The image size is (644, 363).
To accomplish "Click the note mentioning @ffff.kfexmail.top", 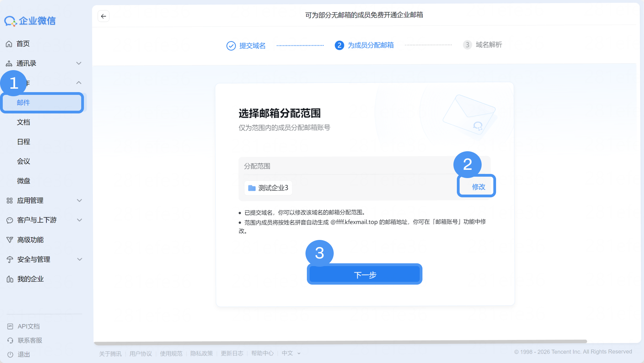I will [362, 226].
